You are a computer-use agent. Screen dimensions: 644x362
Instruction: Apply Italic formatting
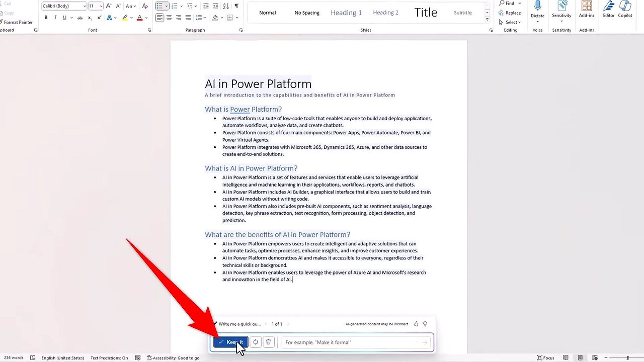point(55,18)
